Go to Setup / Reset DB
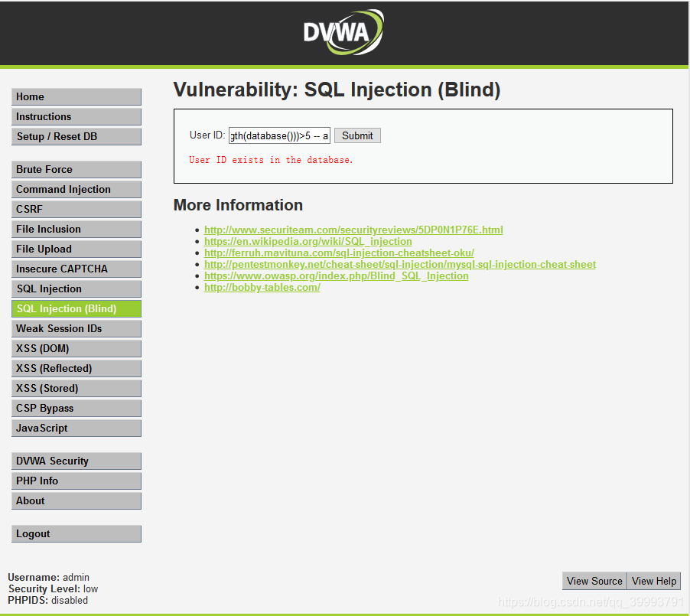This screenshot has height=616, width=690. [x=76, y=136]
